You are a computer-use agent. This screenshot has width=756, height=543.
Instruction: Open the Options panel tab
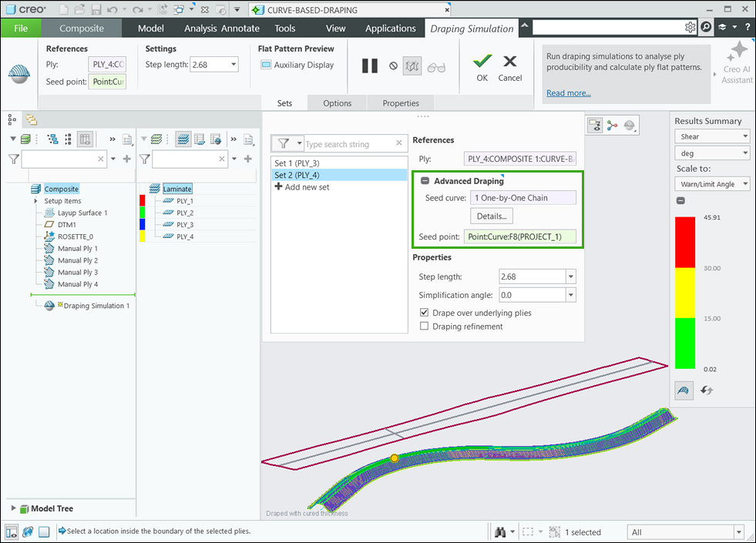[x=337, y=103]
